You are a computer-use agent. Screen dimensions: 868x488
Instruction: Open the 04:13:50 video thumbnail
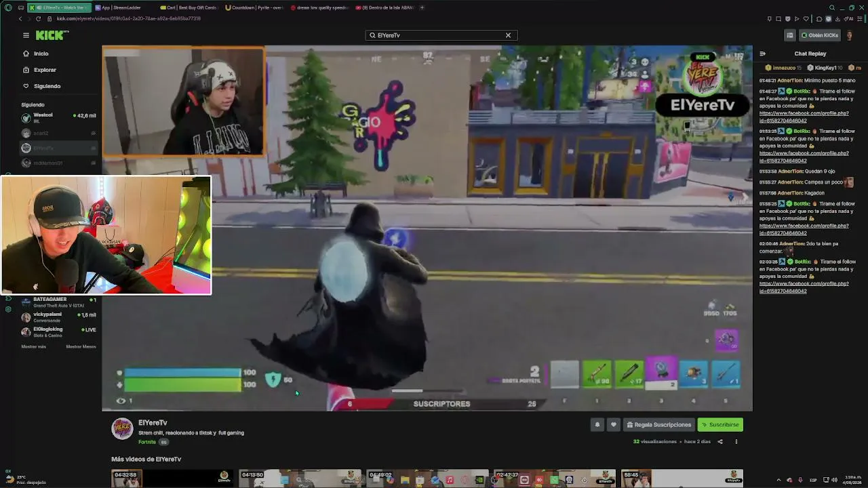point(300,479)
